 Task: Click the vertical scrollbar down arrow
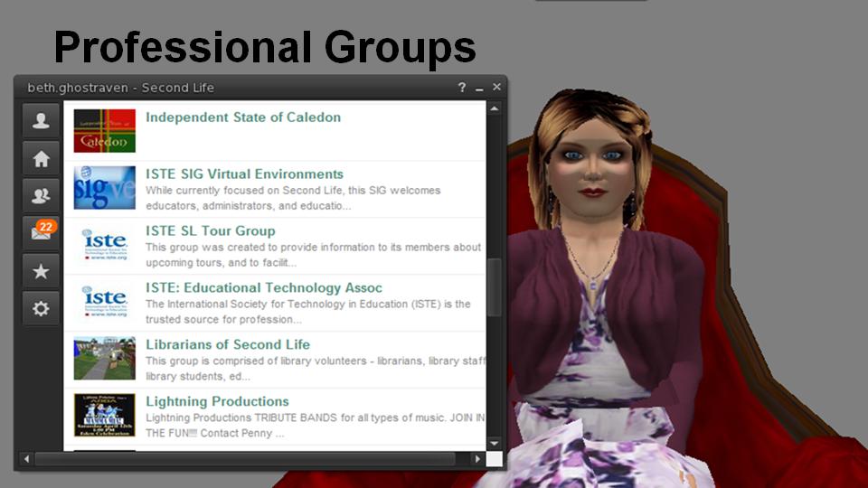point(495,443)
